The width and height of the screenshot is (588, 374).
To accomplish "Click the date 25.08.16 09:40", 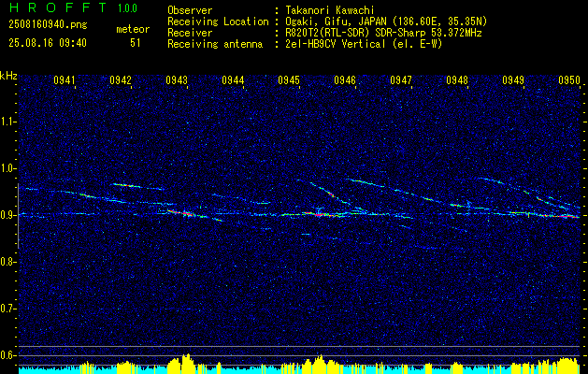I will pos(48,43).
